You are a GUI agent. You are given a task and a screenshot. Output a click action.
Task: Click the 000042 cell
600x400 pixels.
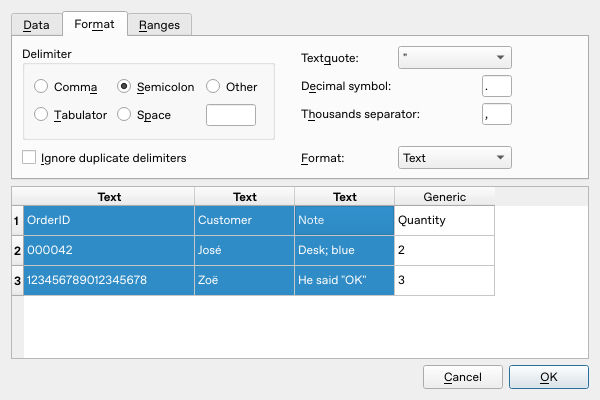(x=109, y=250)
